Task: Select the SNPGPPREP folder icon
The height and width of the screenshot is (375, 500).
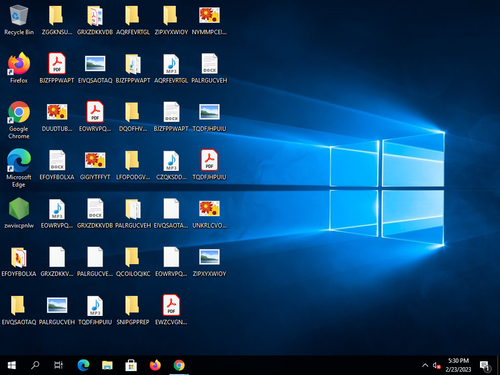Action: [x=133, y=310]
